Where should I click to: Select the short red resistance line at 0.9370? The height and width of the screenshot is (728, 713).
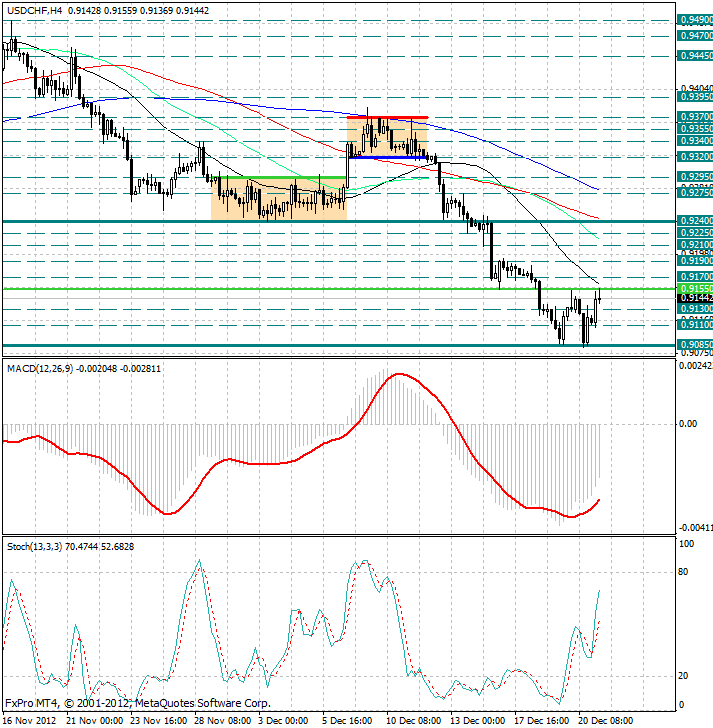pos(387,117)
